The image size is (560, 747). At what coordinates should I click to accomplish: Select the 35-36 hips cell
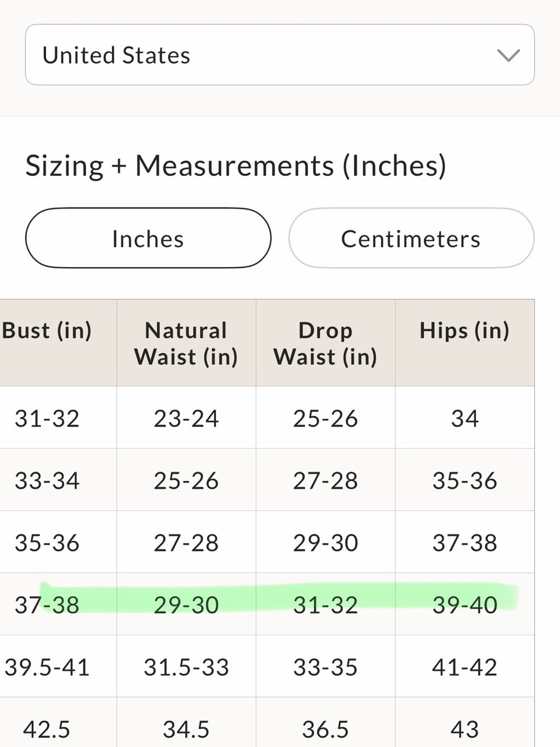pos(465,480)
